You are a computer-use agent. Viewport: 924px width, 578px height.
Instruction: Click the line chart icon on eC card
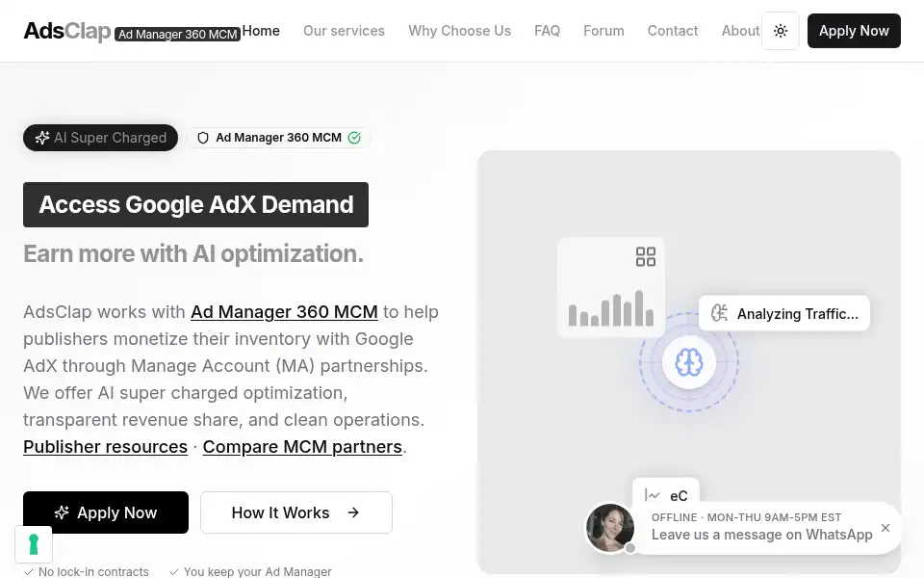point(652,495)
